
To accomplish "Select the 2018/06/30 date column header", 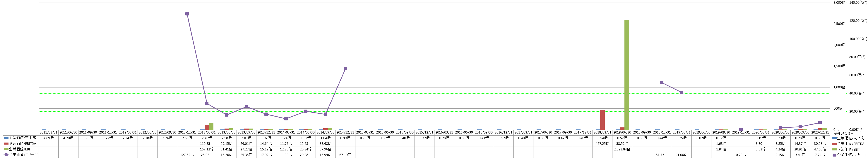I will [622, 132].
